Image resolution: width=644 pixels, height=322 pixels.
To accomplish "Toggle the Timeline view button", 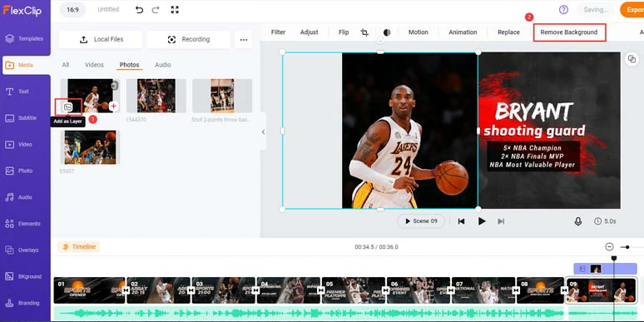I will (x=78, y=247).
